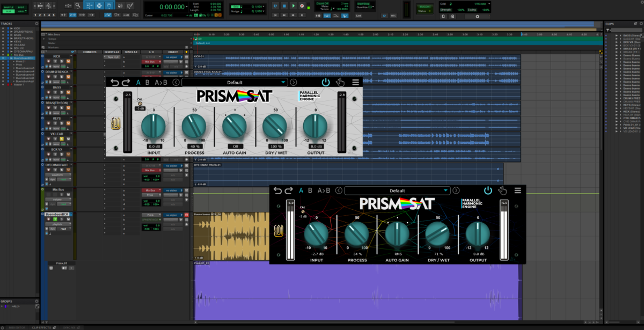Arm recording with the transport Record button

[x=302, y=5]
